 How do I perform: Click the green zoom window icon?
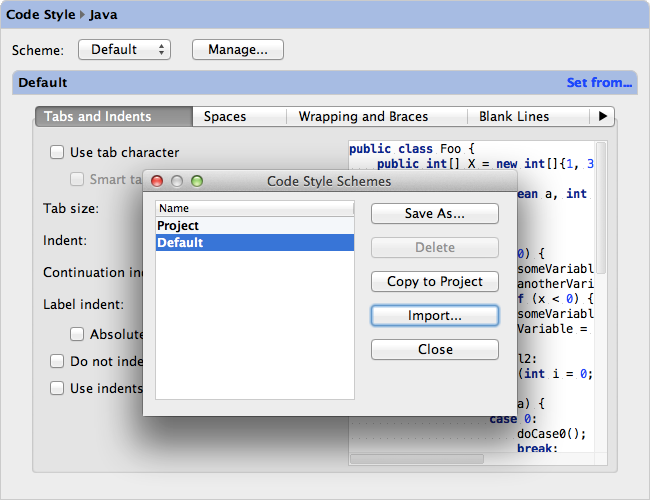tap(197, 181)
